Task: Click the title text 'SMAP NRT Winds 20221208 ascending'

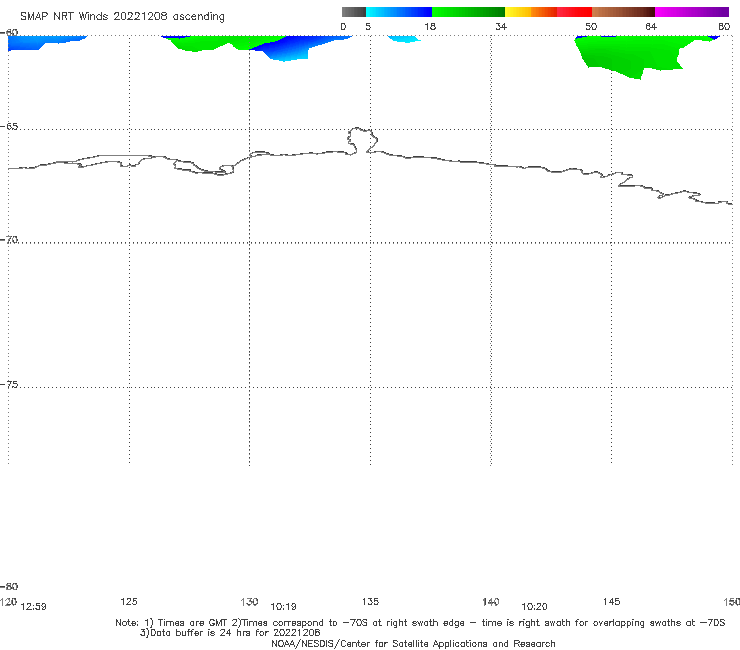Action: pyautogui.click(x=122, y=16)
